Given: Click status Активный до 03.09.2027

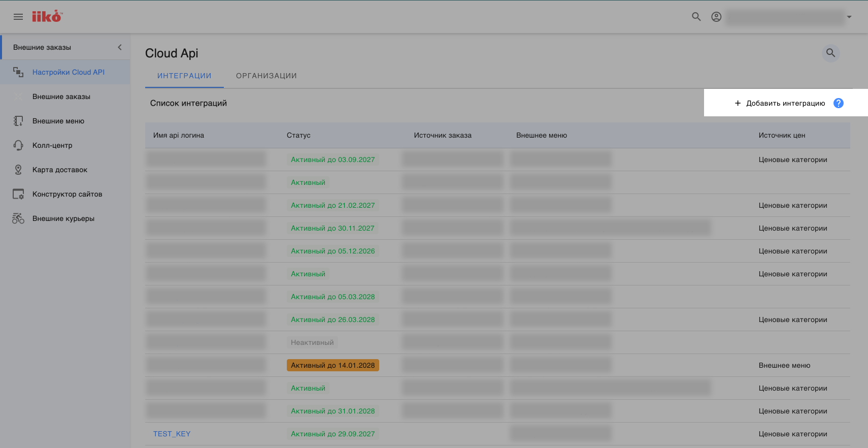Looking at the screenshot, I should (x=332, y=159).
